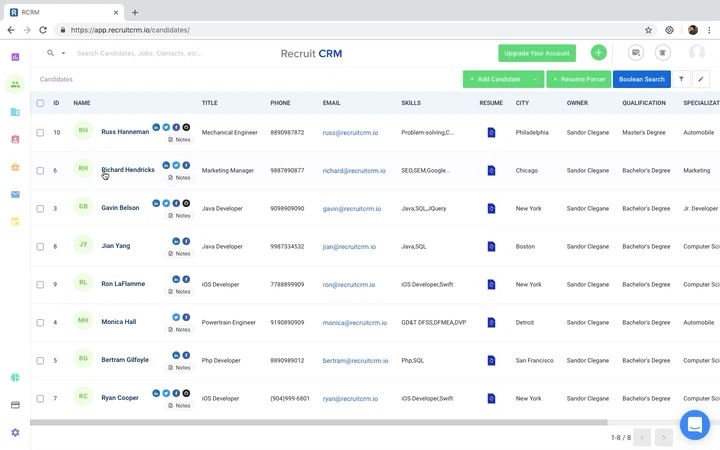Sort by the OWNER column header
720x450 pixels.
[577, 103]
